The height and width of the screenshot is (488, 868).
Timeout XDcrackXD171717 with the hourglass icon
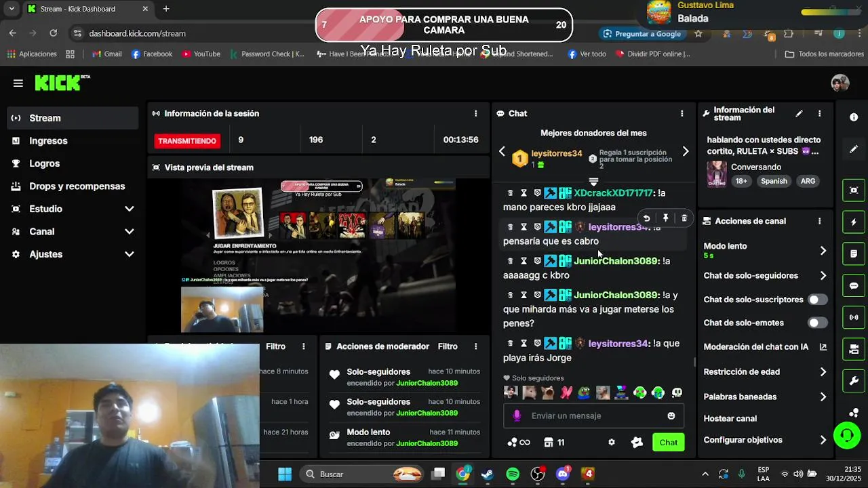pos(524,193)
